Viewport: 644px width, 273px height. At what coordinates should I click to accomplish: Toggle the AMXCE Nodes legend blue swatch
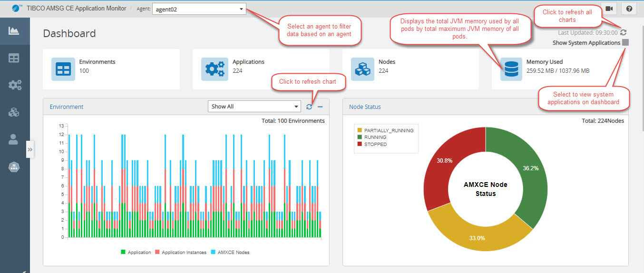click(213, 252)
